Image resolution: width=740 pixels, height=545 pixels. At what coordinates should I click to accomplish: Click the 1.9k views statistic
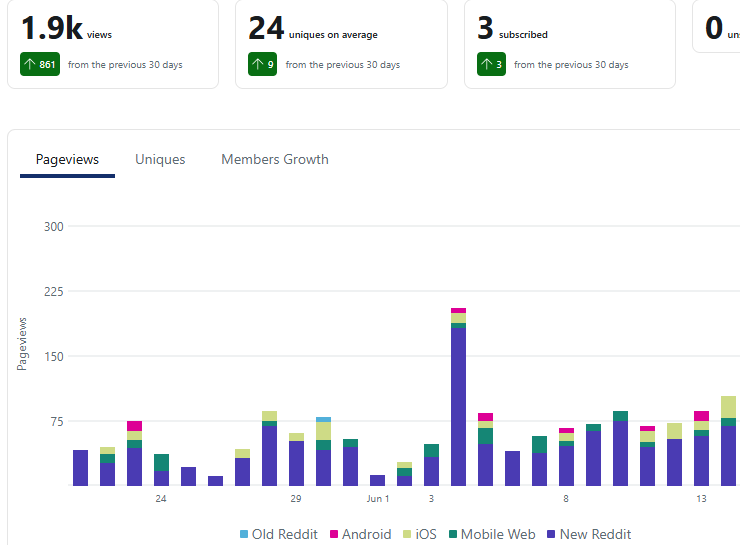click(x=66, y=29)
